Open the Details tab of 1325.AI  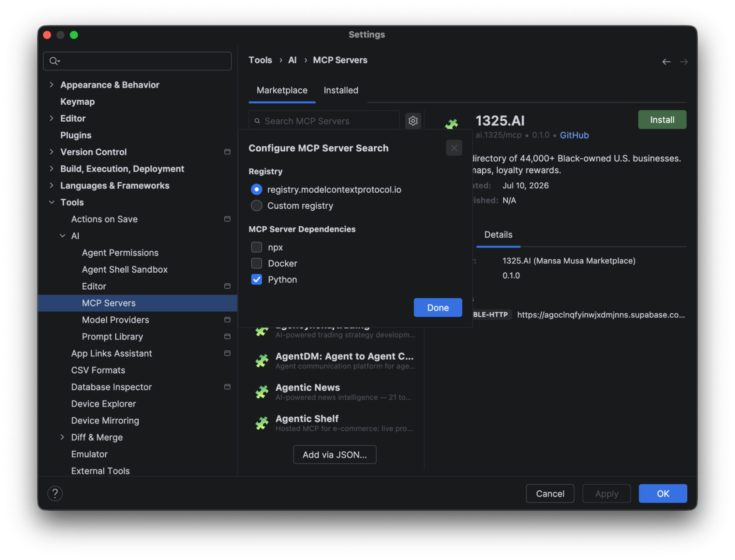click(x=498, y=235)
